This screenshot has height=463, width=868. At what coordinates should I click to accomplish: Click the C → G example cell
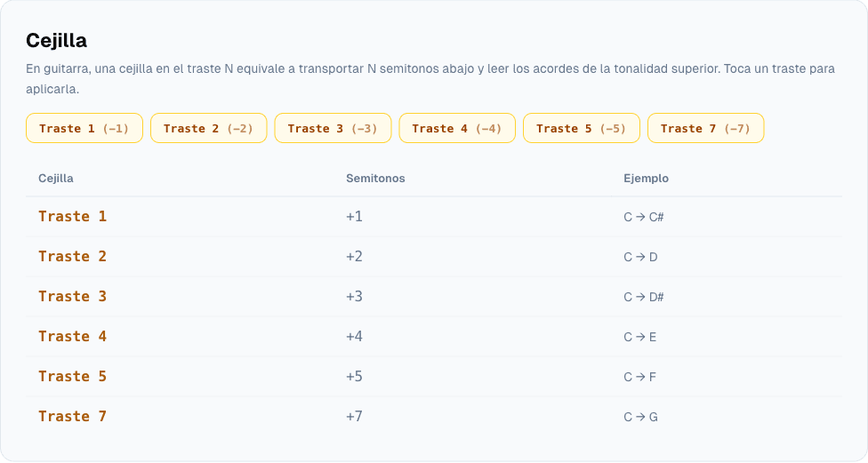tap(640, 417)
